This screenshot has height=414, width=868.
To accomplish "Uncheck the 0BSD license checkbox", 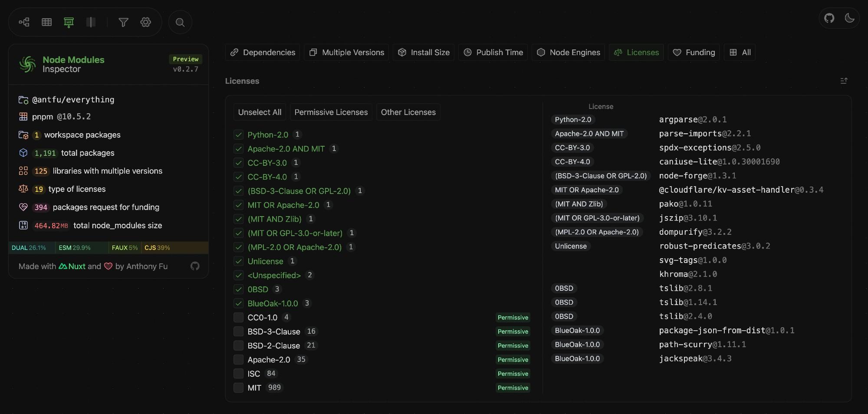I will tap(238, 289).
